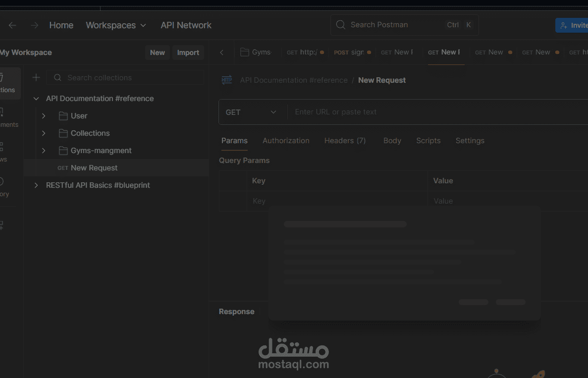Click the Response panel label

coord(236,312)
